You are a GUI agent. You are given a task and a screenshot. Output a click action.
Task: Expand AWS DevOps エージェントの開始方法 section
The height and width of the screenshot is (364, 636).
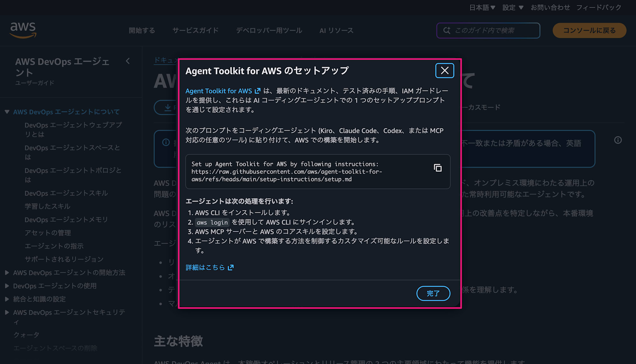[x=7, y=272]
